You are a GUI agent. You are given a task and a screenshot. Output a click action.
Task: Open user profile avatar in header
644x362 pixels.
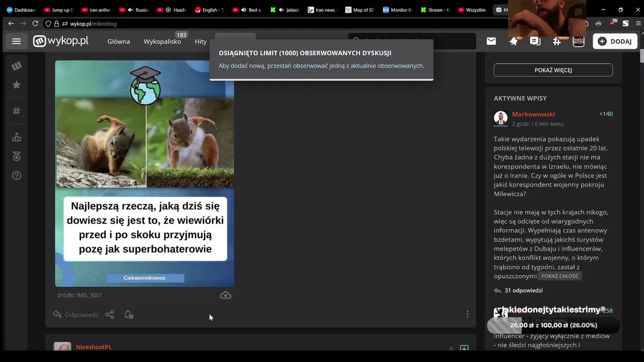coord(579,41)
